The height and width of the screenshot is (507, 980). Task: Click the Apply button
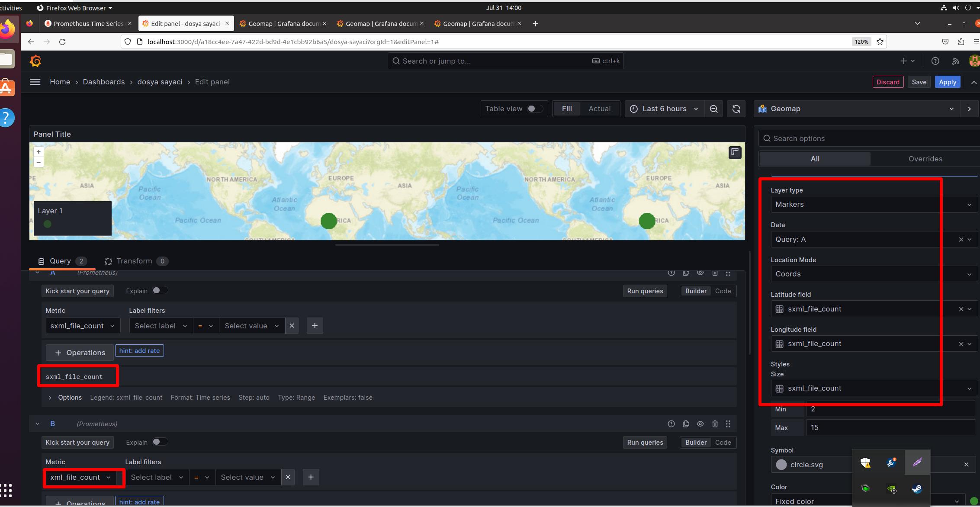point(948,82)
